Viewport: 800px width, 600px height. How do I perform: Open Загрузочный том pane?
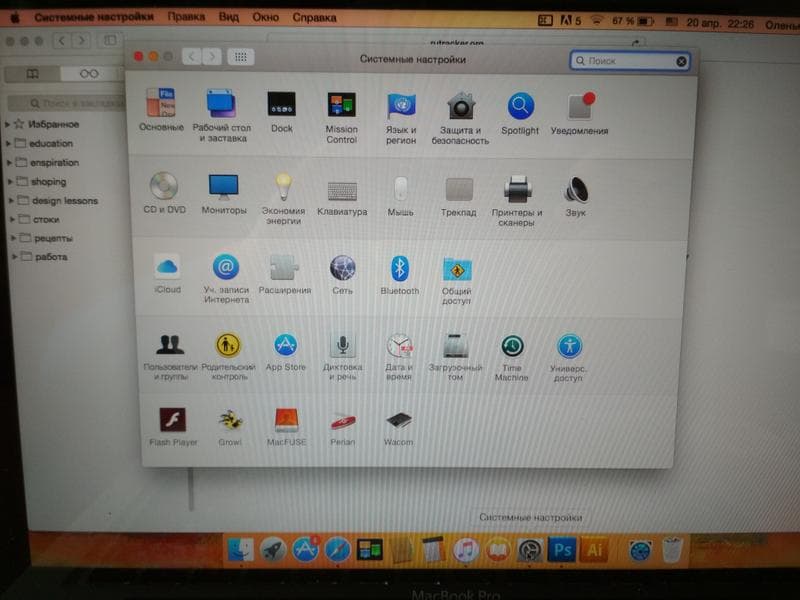455,358
